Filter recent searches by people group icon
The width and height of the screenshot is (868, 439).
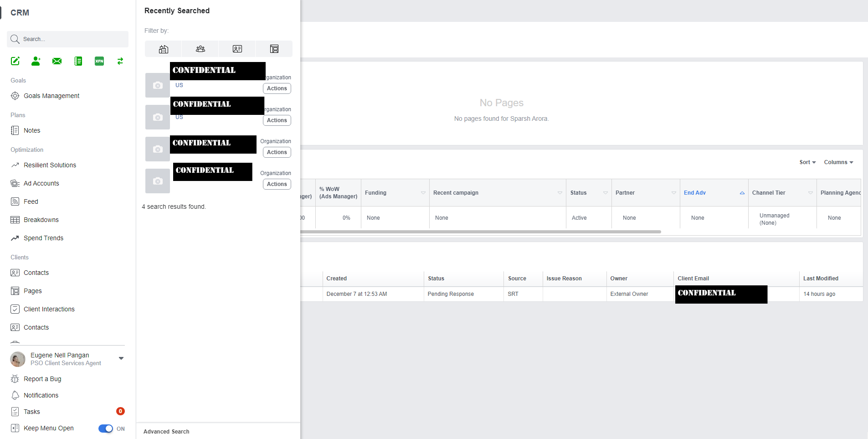coord(200,49)
